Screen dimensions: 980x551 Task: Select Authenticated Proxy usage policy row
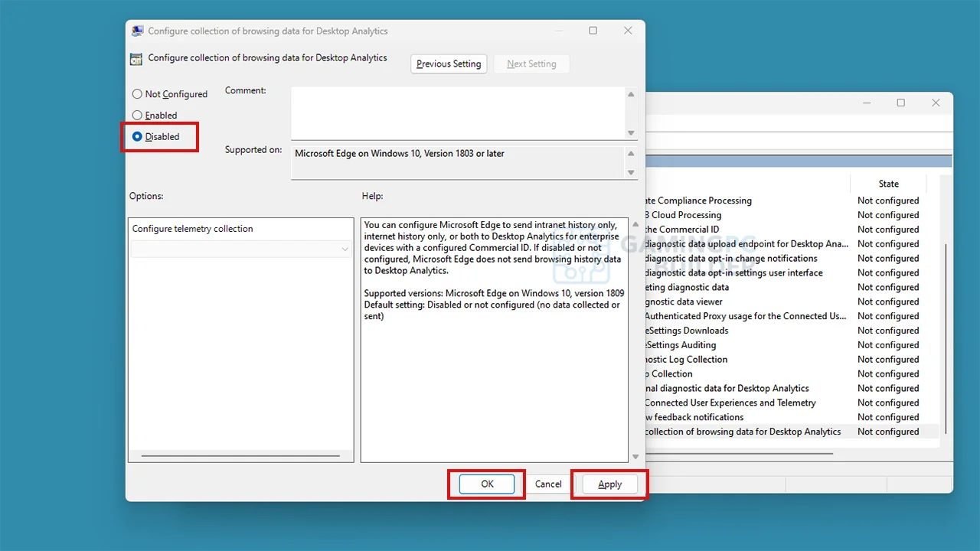(792, 316)
